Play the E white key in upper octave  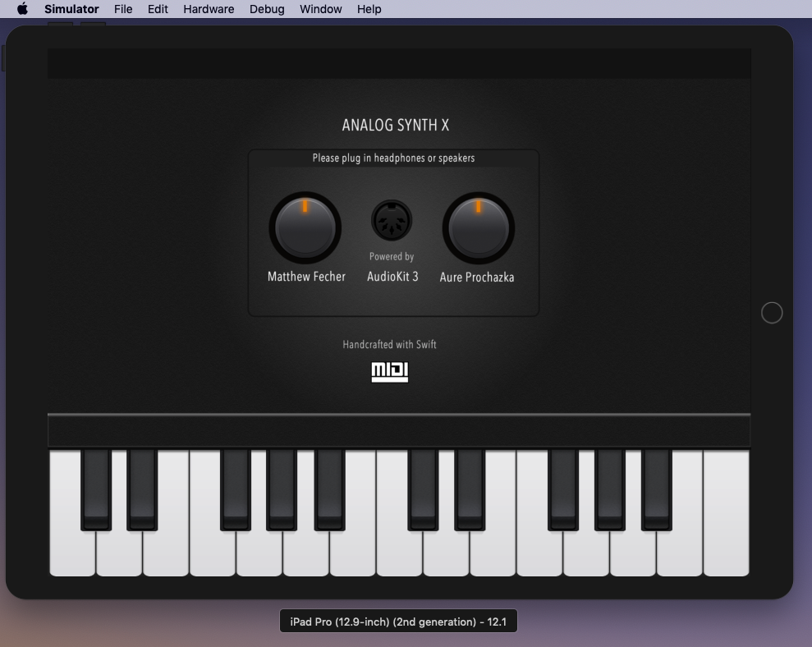pos(493,552)
